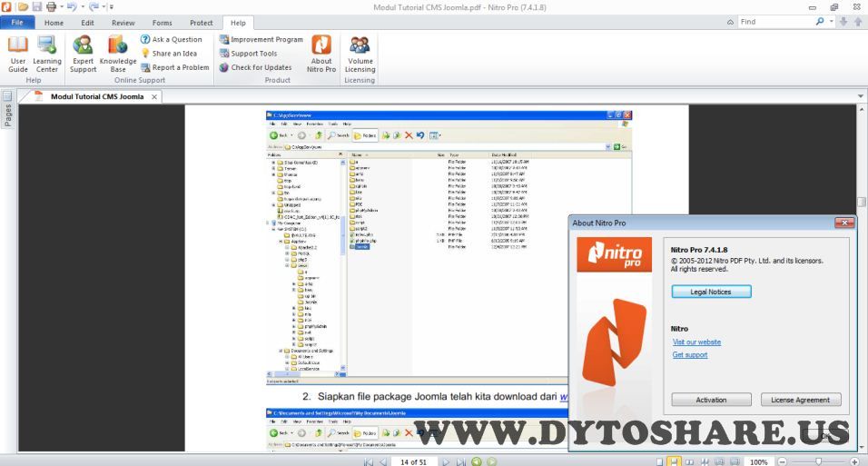Open Improvement Program settings
This screenshot has width=868, height=466.
coord(261,39)
